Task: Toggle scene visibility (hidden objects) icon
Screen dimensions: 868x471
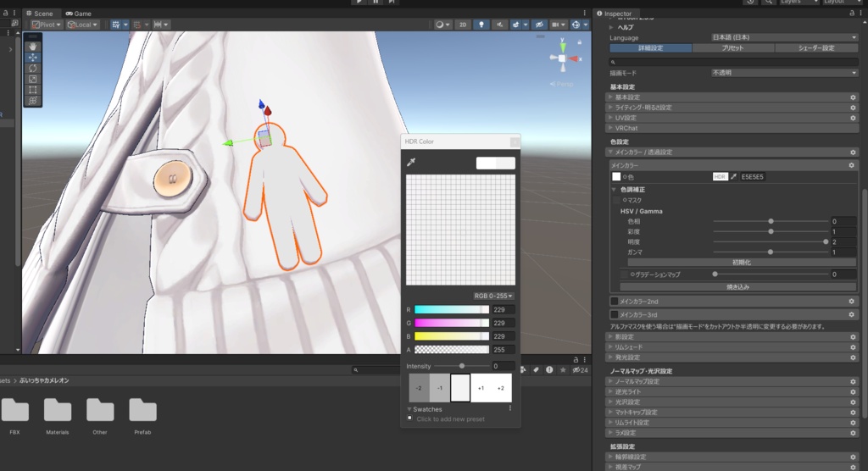Action: 539,25
